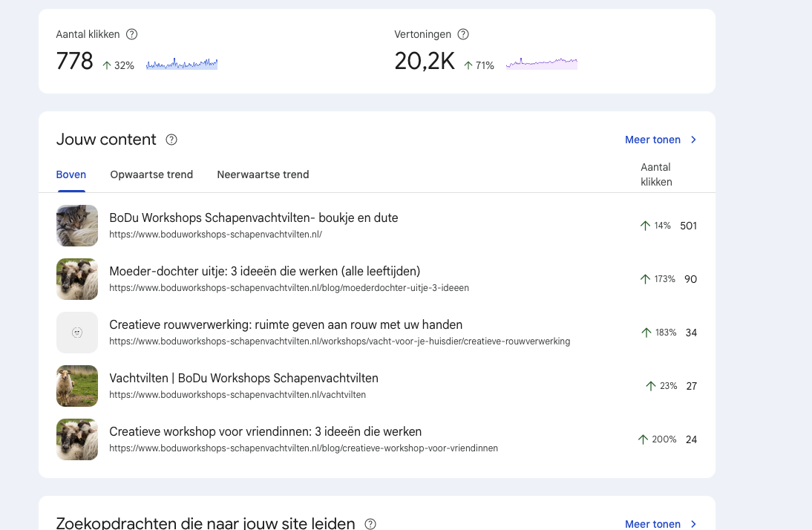The width and height of the screenshot is (812, 530).
Task: Click the 14% increase on homepage row
Action: click(655, 226)
